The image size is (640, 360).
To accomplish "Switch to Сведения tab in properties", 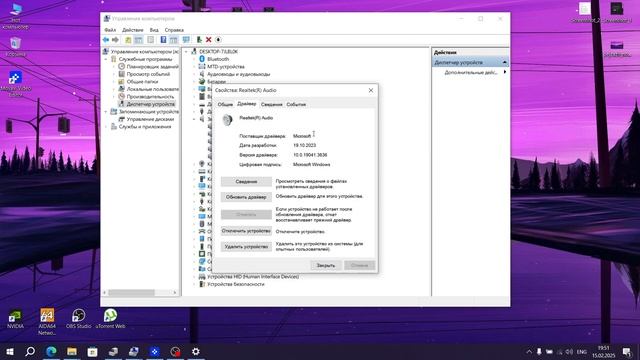I will (x=271, y=104).
